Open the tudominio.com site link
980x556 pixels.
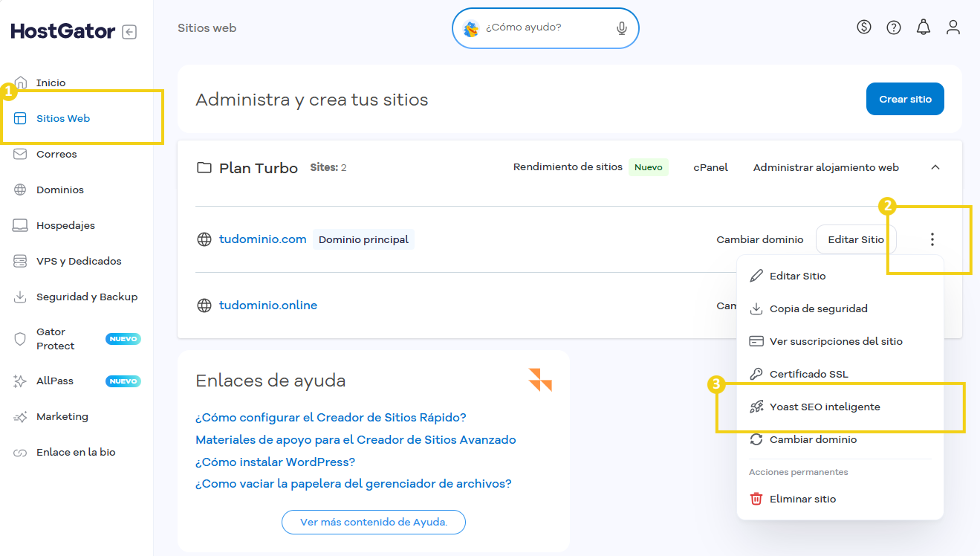pos(263,239)
